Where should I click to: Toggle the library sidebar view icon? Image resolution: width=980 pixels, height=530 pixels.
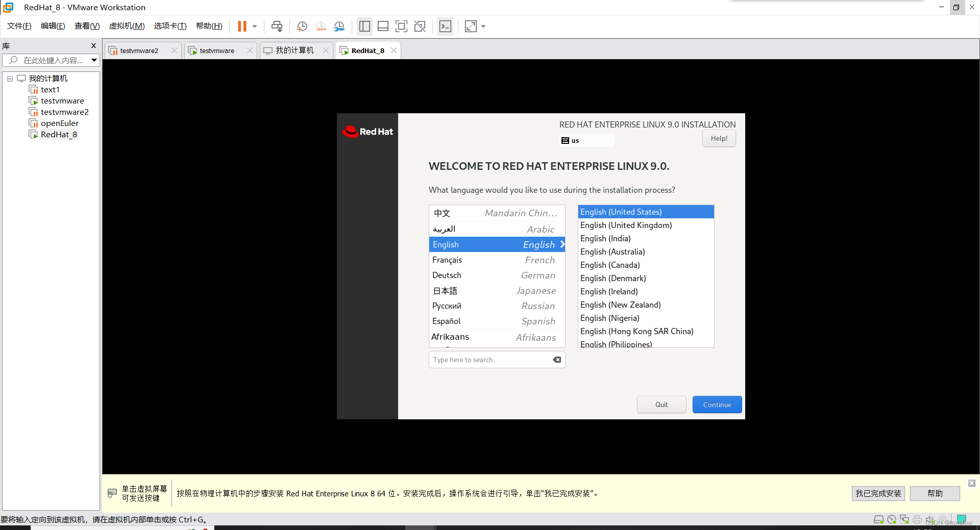pos(364,27)
